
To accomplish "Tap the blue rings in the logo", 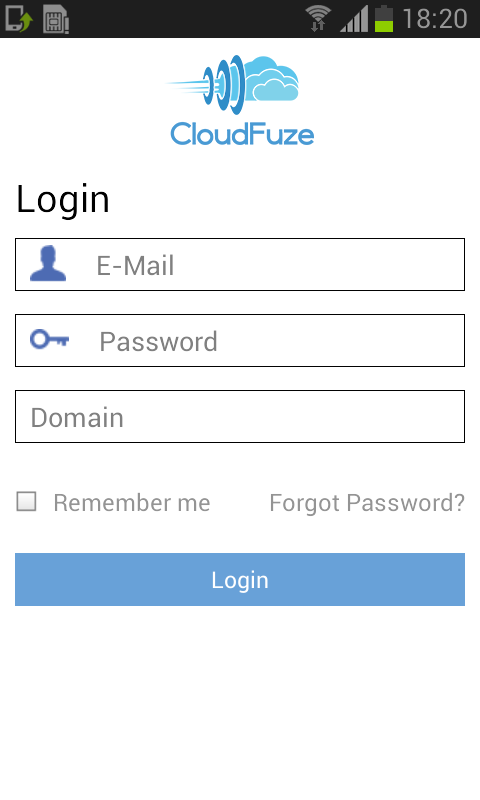I will [x=224, y=84].
